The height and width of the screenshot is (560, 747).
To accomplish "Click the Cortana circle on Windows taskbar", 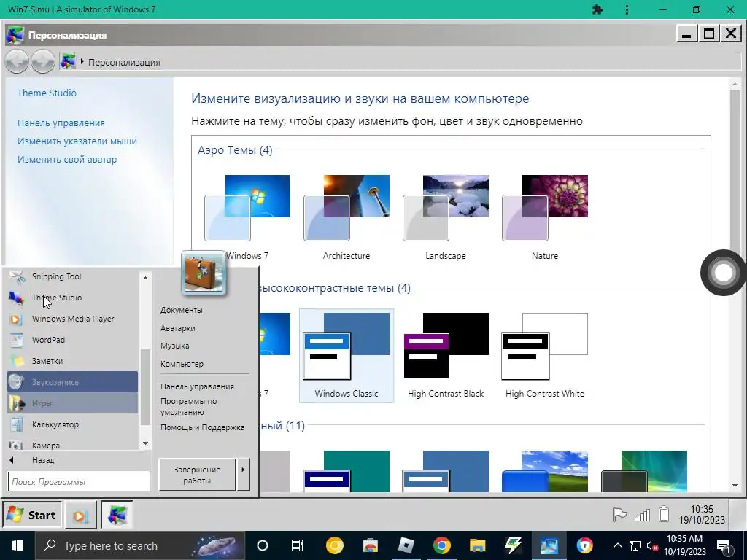I will [x=263, y=545].
